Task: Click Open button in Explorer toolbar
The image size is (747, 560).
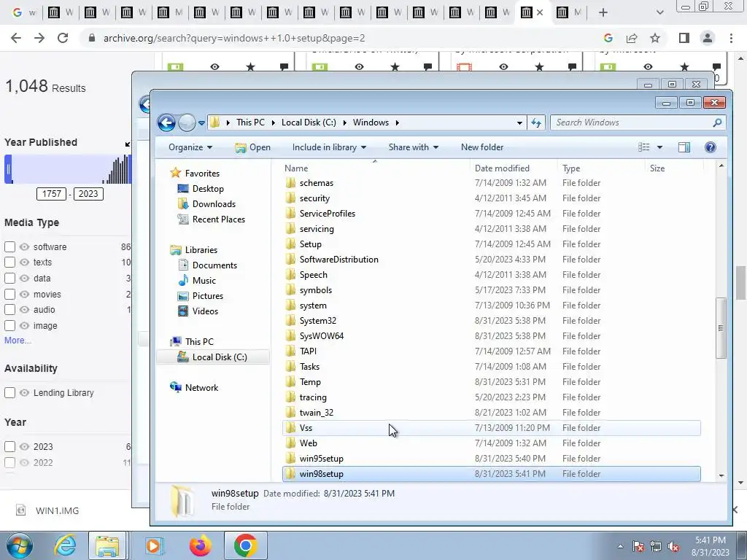Action: pos(253,147)
